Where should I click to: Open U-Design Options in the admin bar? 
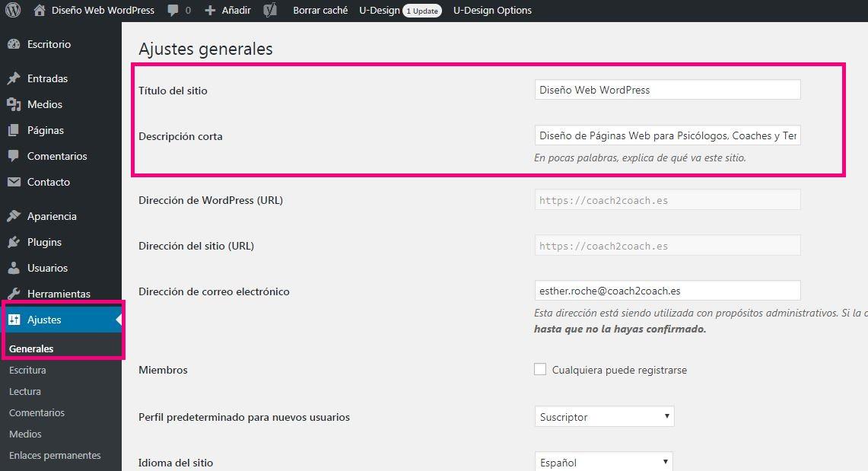pos(491,10)
